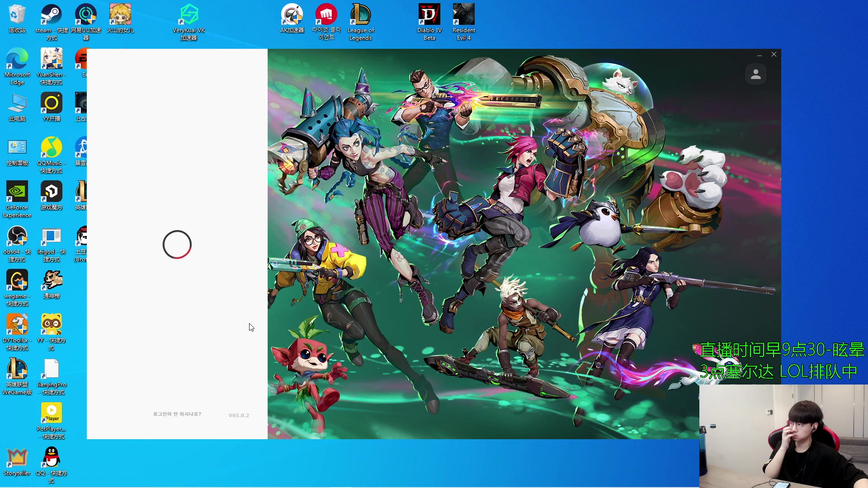Launch YuanShen shortcut
The width and height of the screenshot is (868, 488).
tap(52, 66)
